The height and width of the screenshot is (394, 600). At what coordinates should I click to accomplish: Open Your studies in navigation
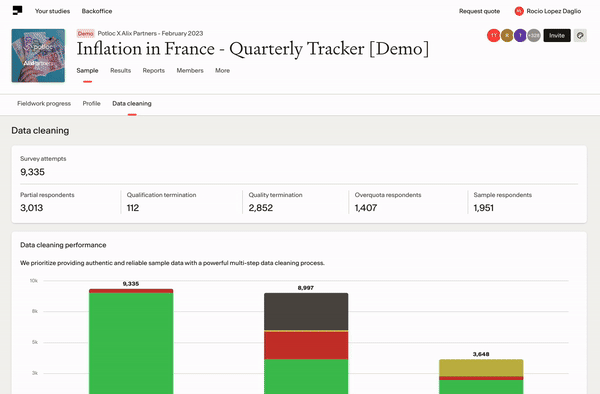[x=52, y=11]
